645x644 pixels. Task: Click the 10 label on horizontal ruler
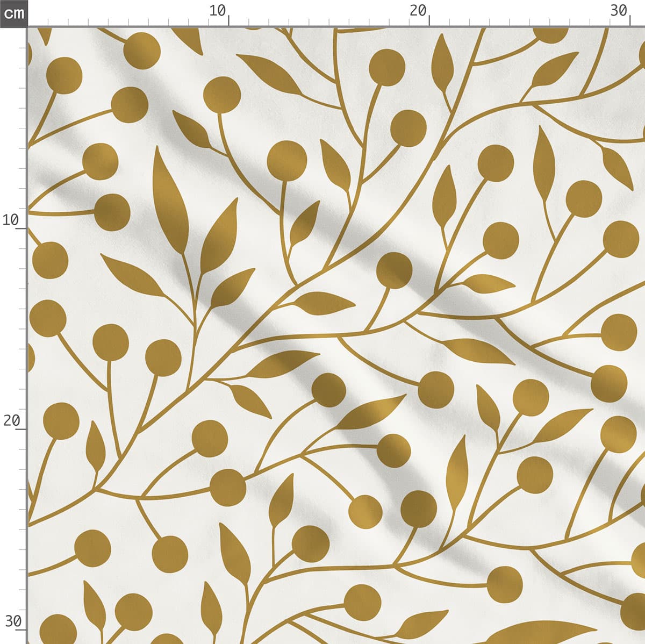pos(218,11)
